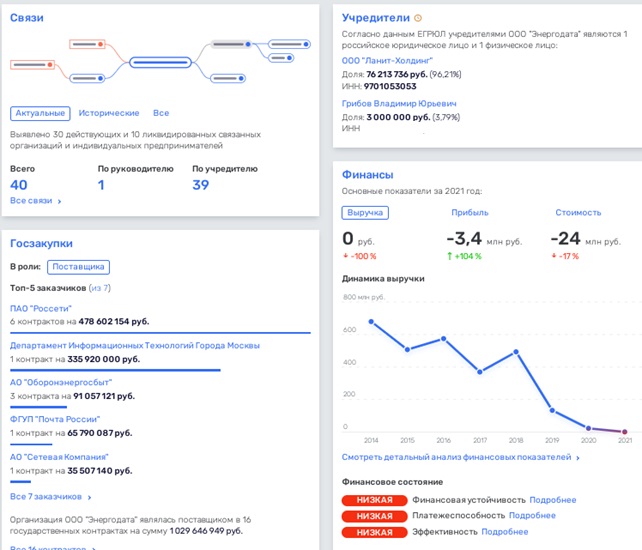Click the red down arrow beside -100 %
The width and height of the screenshot is (642, 550).
click(x=345, y=256)
